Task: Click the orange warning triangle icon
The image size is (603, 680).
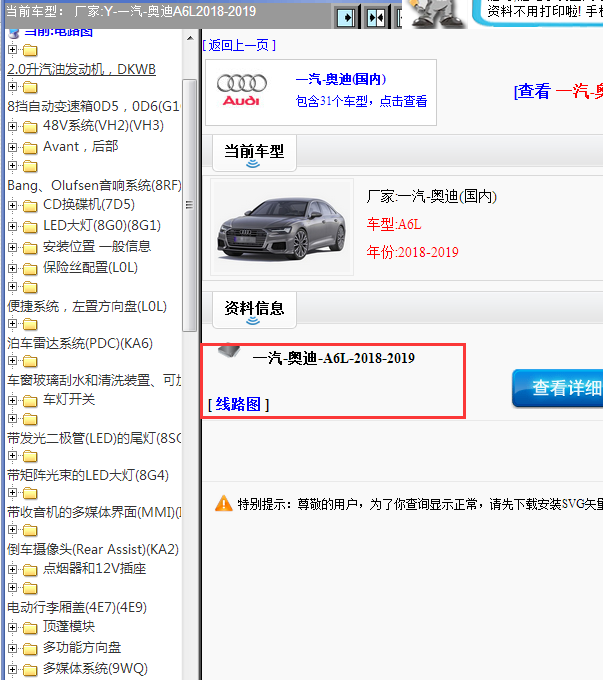Action: (224, 503)
